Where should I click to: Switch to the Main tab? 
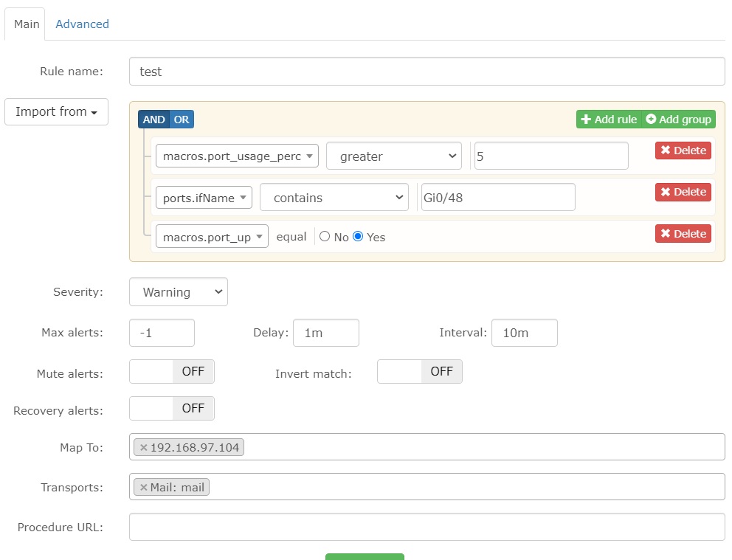tap(27, 24)
